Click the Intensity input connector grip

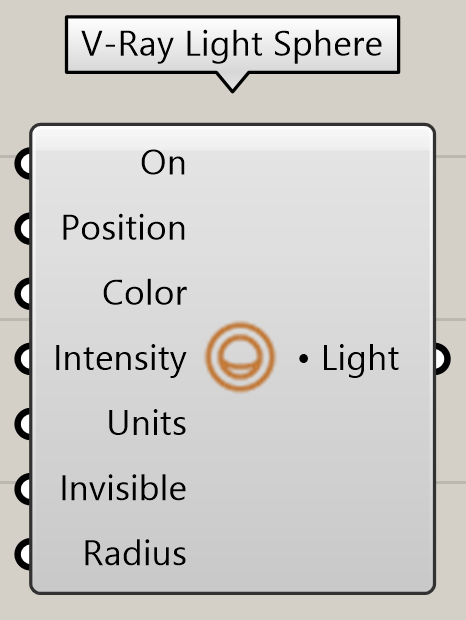click(23, 359)
